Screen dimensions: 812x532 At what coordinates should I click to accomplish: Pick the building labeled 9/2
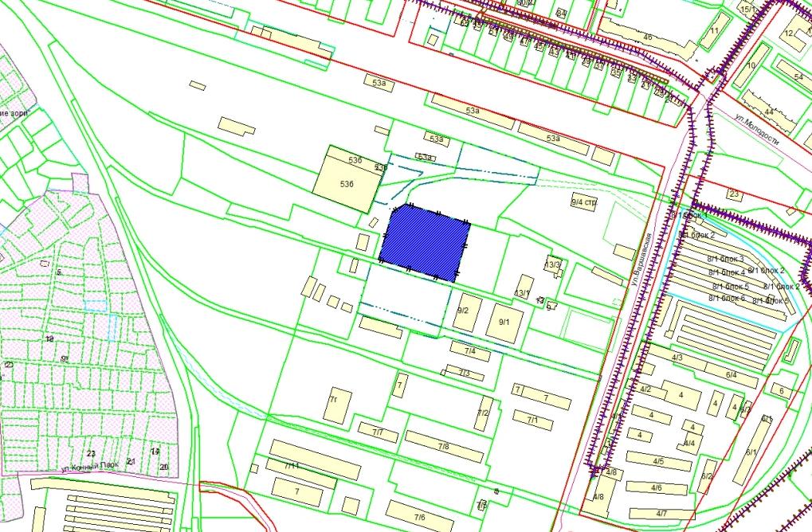(x=464, y=316)
